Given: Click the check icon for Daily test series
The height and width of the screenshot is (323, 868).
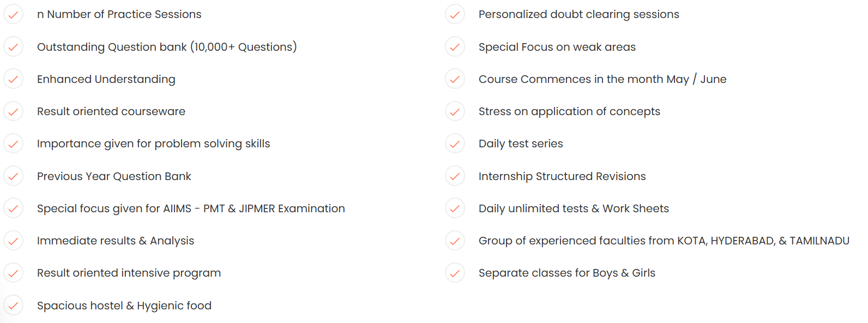Looking at the screenshot, I should pos(455,144).
